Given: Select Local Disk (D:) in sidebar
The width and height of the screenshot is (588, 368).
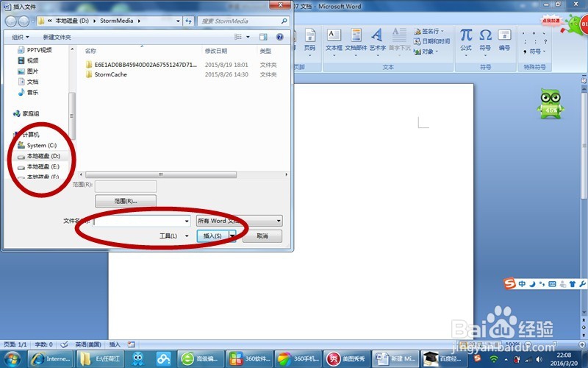Looking at the screenshot, I should tap(43, 155).
